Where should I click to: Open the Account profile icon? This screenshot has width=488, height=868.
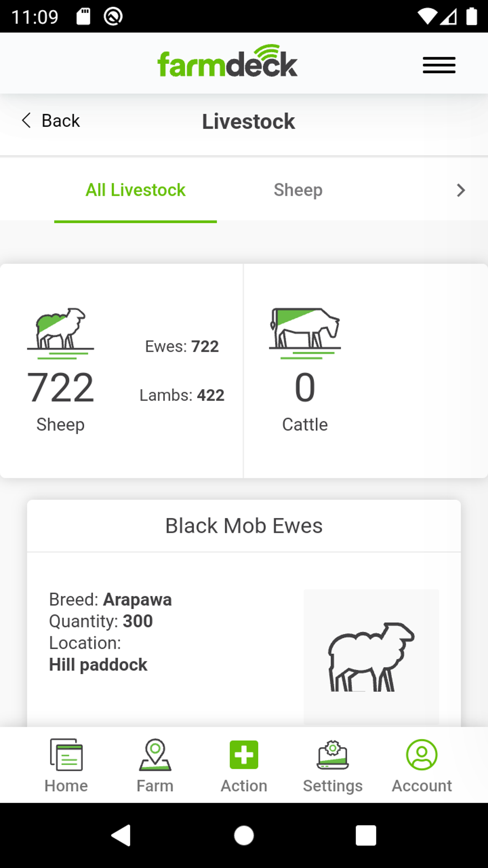tap(421, 755)
